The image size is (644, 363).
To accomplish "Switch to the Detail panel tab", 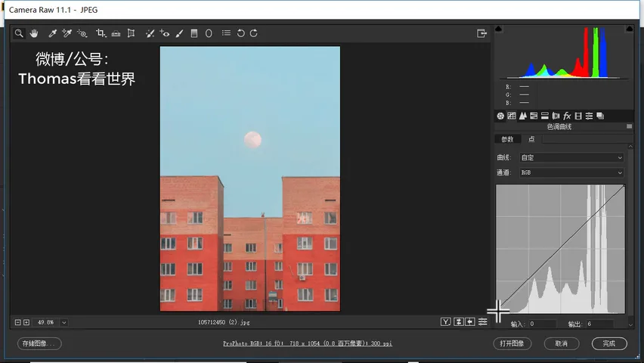I will point(523,116).
